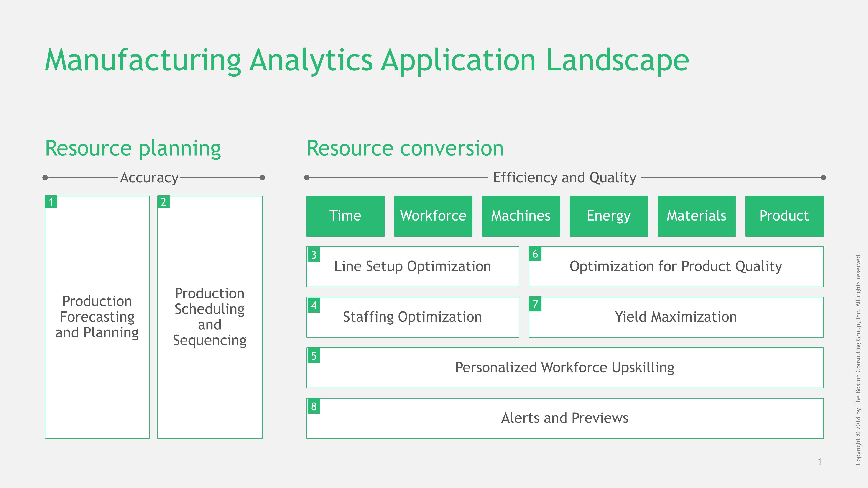Select Production Scheduling and Sequencing text
The image size is (868, 488).
click(210, 317)
